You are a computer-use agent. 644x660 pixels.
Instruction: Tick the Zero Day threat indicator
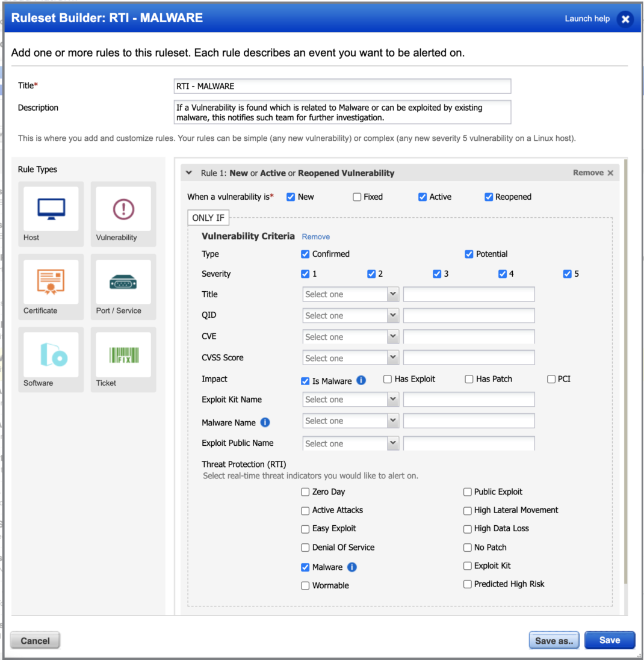click(305, 492)
